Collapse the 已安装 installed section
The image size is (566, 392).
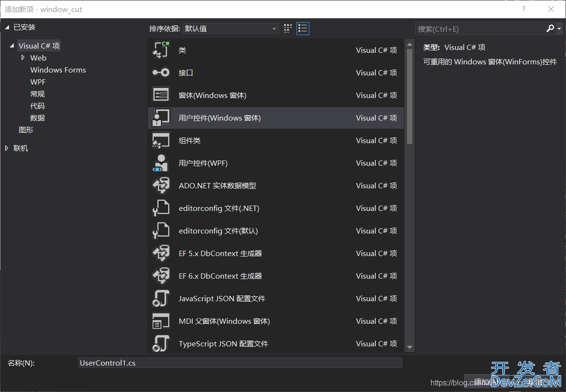[x=7, y=27]
